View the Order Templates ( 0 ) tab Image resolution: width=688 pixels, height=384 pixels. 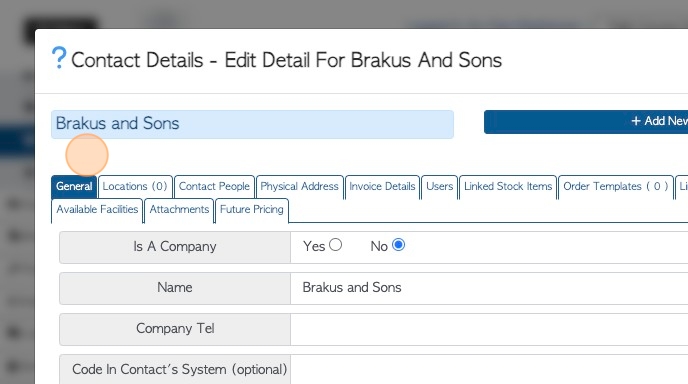616,187
